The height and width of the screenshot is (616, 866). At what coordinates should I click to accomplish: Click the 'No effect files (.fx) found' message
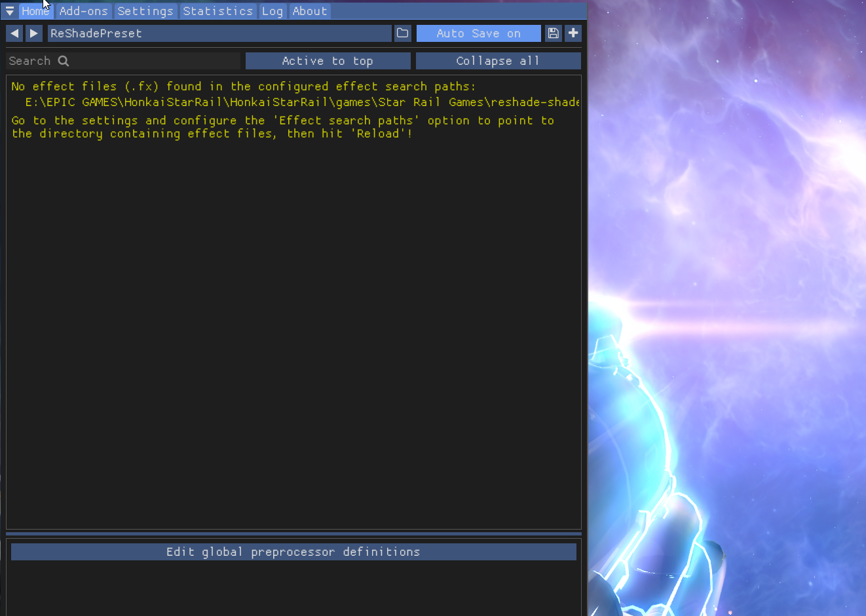[x=244, y=86]
